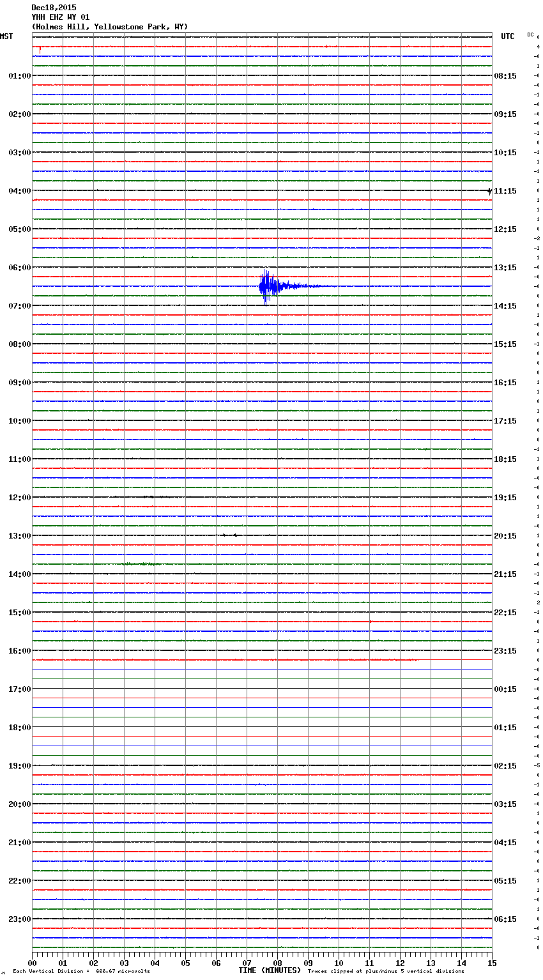Click the 12:00 MST time label
This screenshot has height=980, width=543.
click(x=19, y=498)
